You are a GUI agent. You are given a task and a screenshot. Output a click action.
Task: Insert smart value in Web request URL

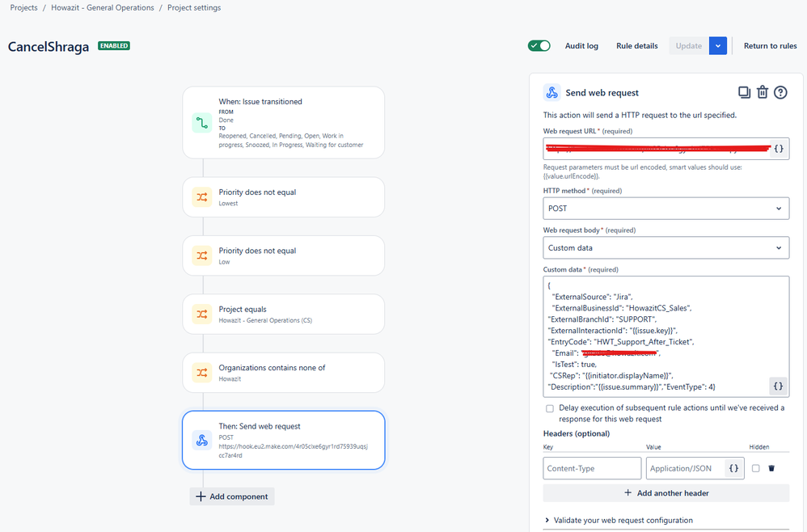[779, 149]
